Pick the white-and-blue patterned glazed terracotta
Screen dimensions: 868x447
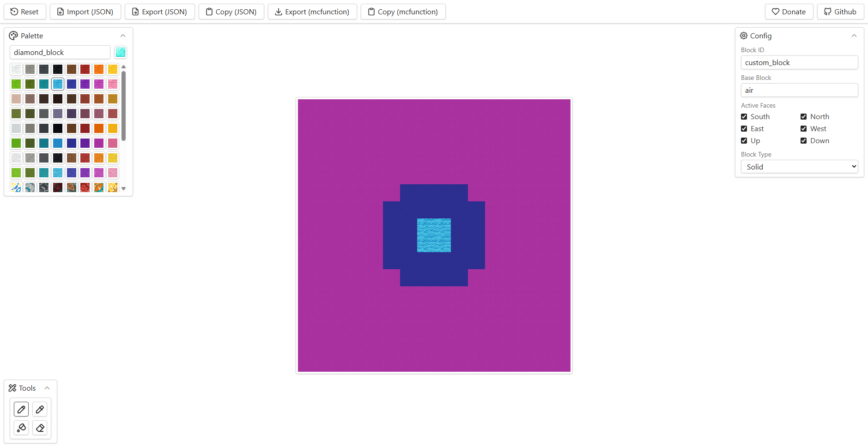(16, 187)
